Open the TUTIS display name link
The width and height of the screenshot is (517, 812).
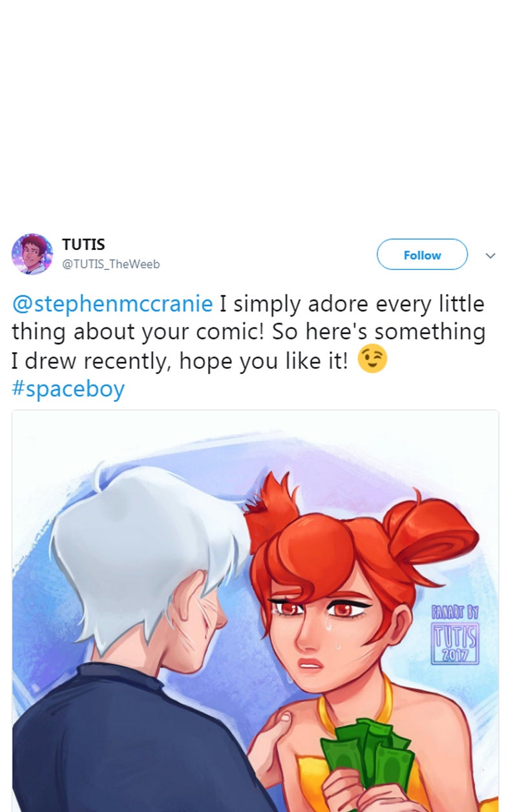point(83,245)
